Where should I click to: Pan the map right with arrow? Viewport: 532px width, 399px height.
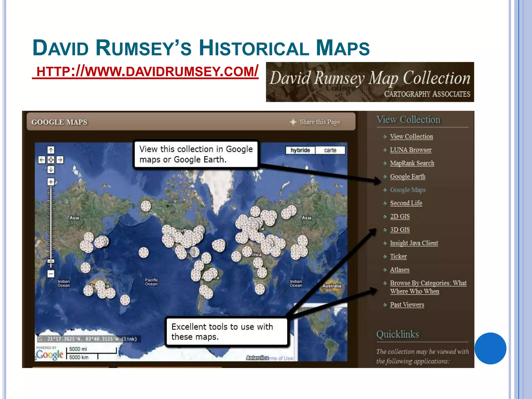coord(60,160)
